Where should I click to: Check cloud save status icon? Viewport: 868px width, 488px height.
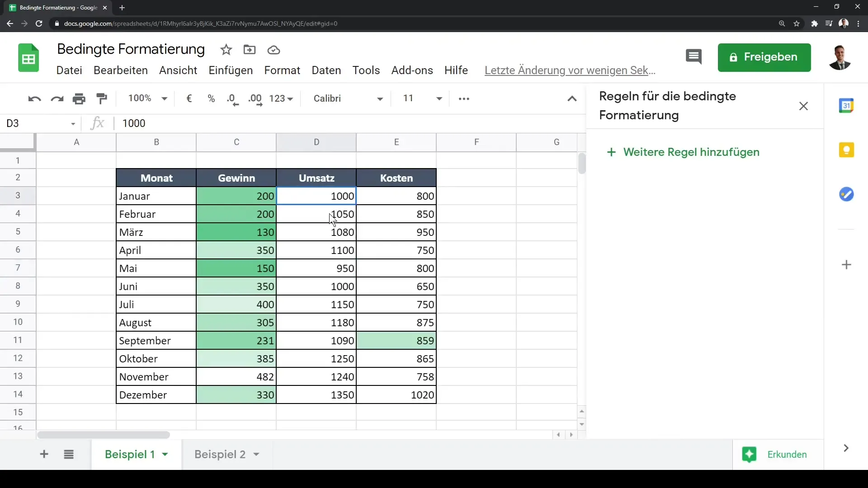[x=274, y=50]
